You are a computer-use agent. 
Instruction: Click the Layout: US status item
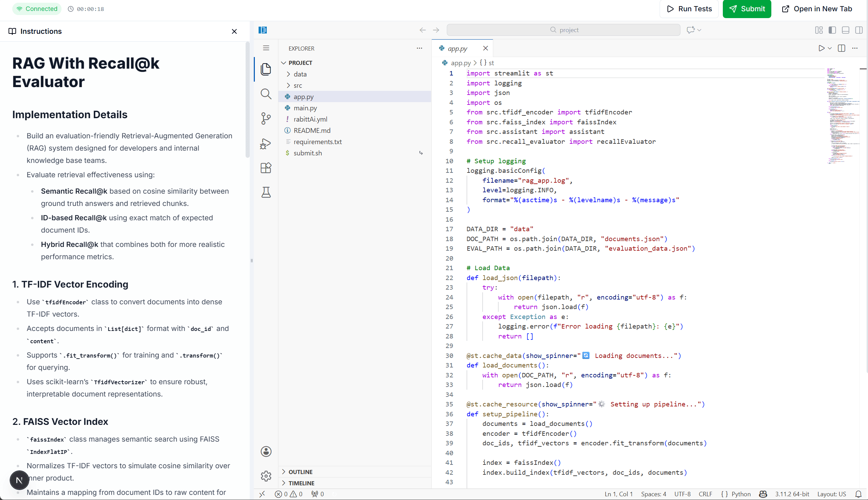point(831,494)
